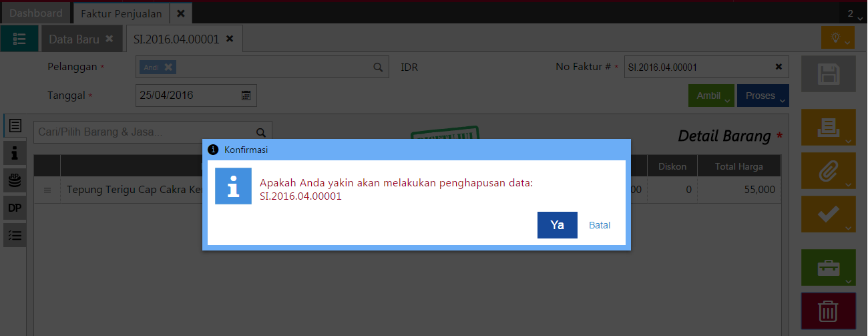Open the lightbulb dropdown at top right
The height and width of the screenshot is (336, 868).
click(x=837, y=38)
